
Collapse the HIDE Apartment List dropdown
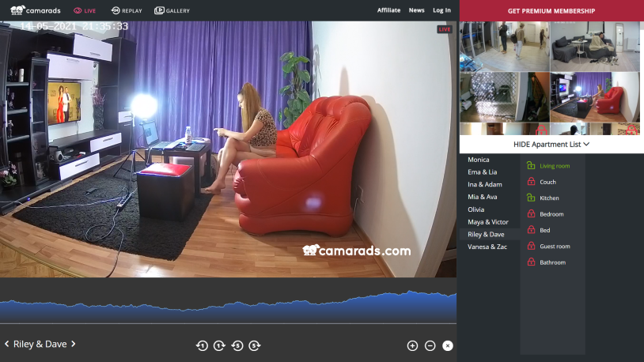pyautogui.click(x=551, y=145)
